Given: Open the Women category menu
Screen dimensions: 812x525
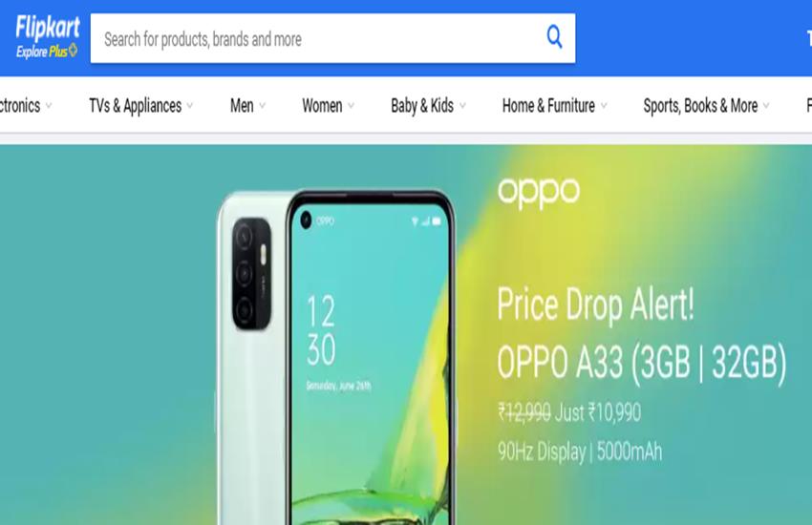Looking at the screenshot, I should point(322,106).
